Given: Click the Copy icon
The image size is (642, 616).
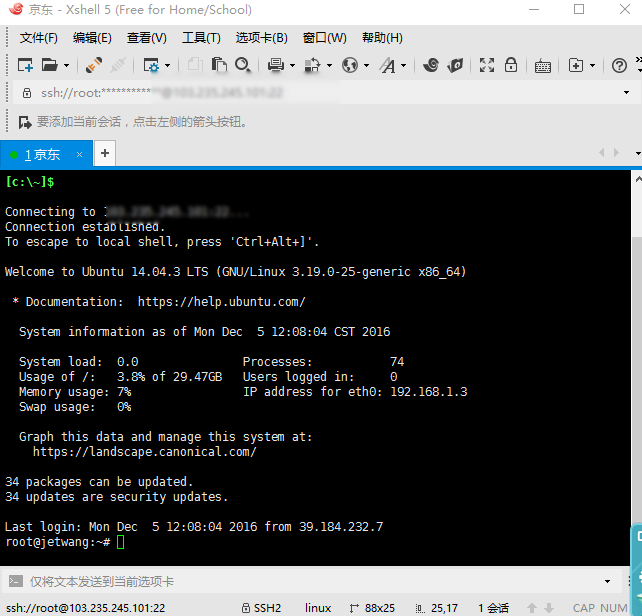Looking at the screenshot, I should coord(195,65).
